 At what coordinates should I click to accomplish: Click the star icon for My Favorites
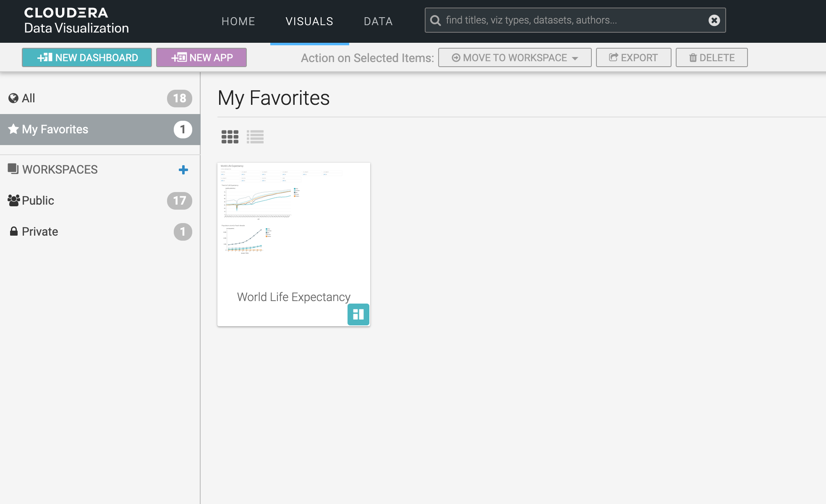(13, 129)
